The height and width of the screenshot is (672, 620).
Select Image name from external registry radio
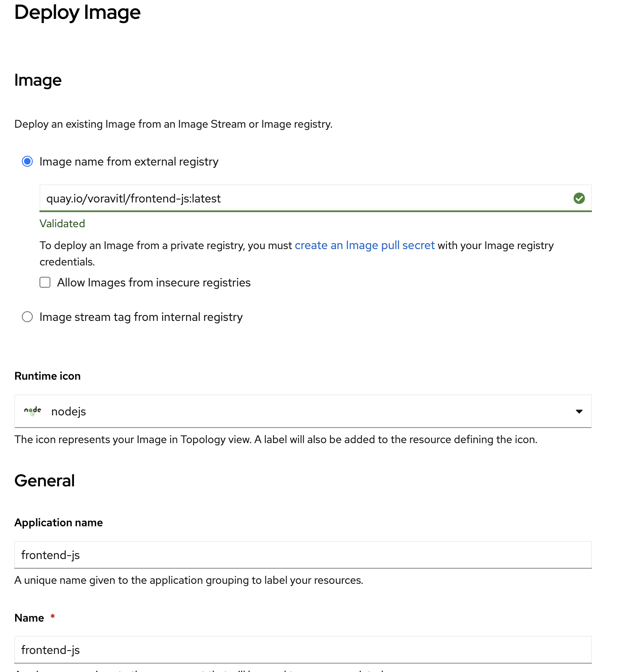pyautogui.click(x=27, y=162)
